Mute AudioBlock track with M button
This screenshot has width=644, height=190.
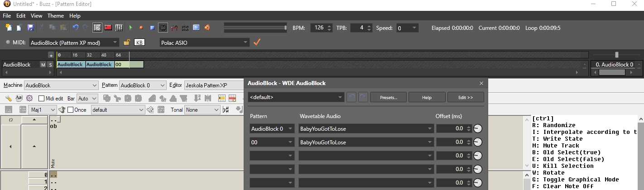pyautogui.click(x=43, y=65)
